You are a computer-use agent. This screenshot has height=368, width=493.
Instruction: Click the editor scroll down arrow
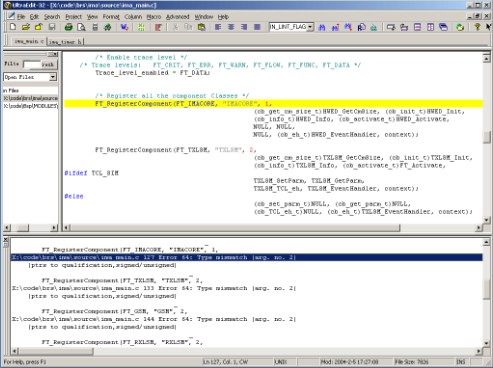pos(487,220)
